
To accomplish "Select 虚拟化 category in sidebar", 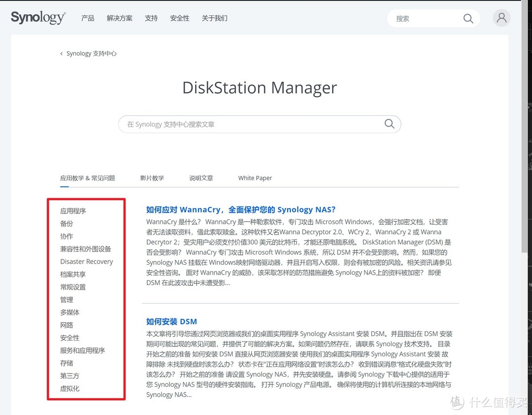I will tap(70, 388).
